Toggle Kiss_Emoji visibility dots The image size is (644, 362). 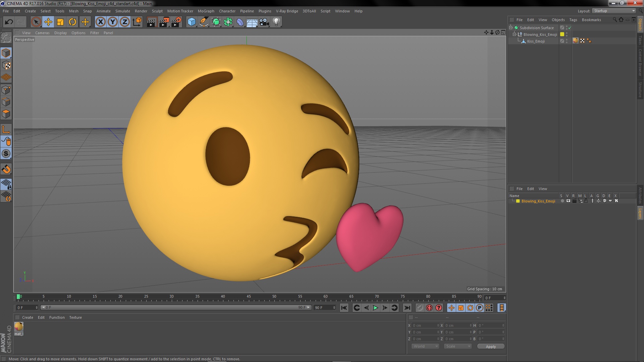point(567,41)
